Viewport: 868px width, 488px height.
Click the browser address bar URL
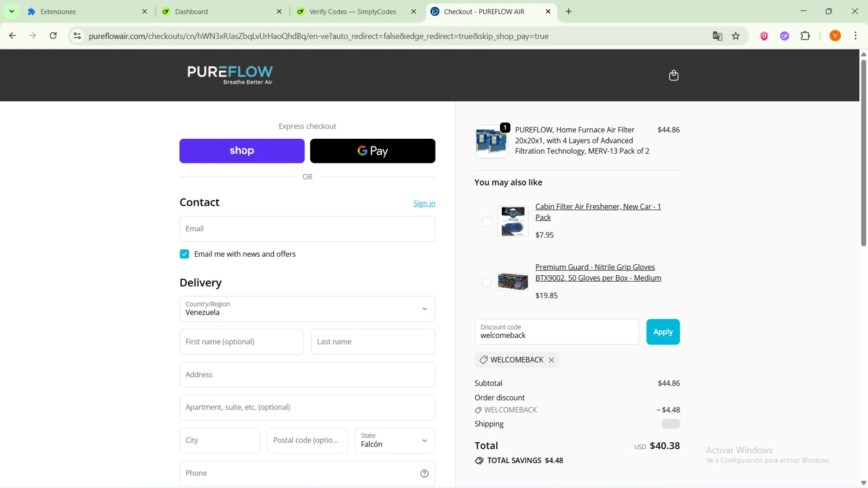click(x=319, y=36)
